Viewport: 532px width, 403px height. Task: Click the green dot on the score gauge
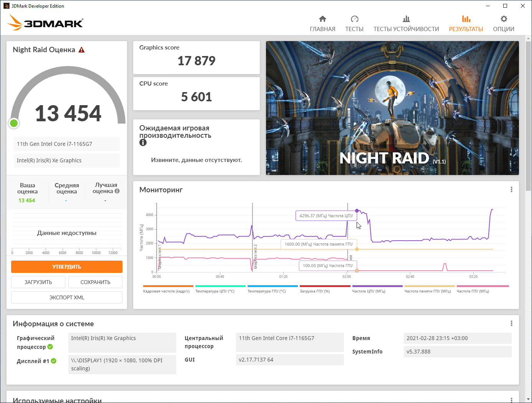click(14, 123)
